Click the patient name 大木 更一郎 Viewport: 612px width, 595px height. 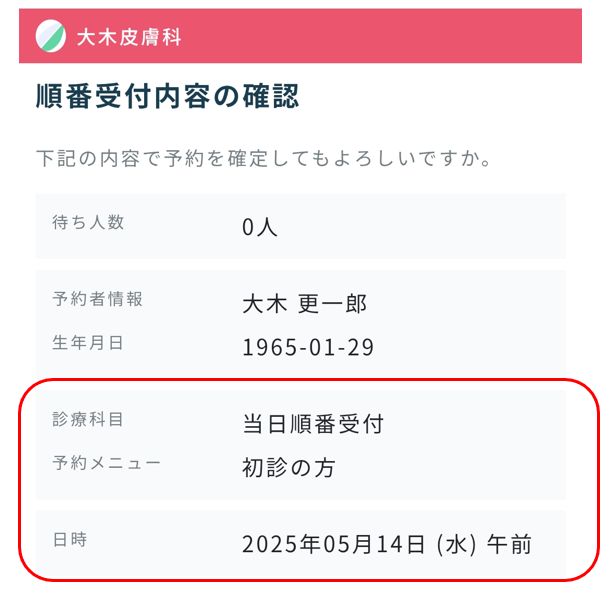coord(304,304)
